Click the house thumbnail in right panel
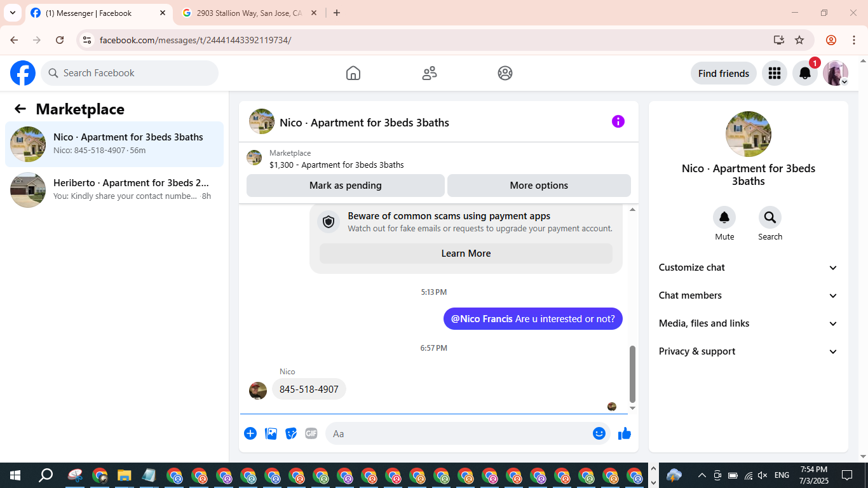 [749, 134]
